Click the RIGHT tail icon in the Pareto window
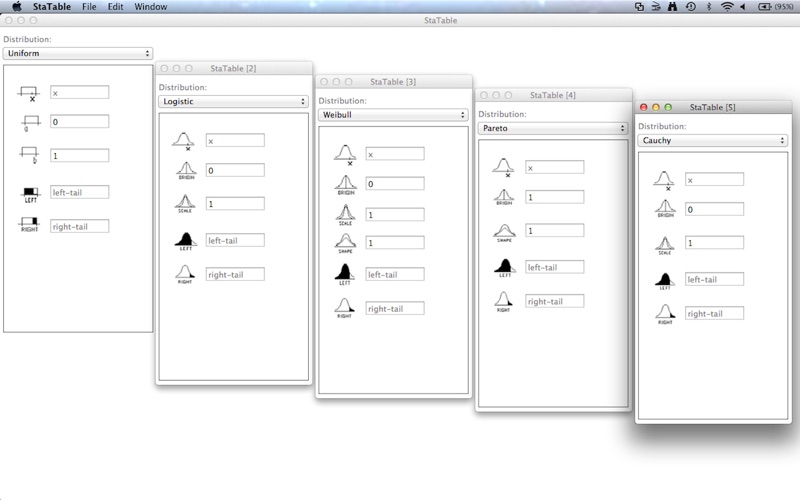800x500 pixels. coord(505,300)
